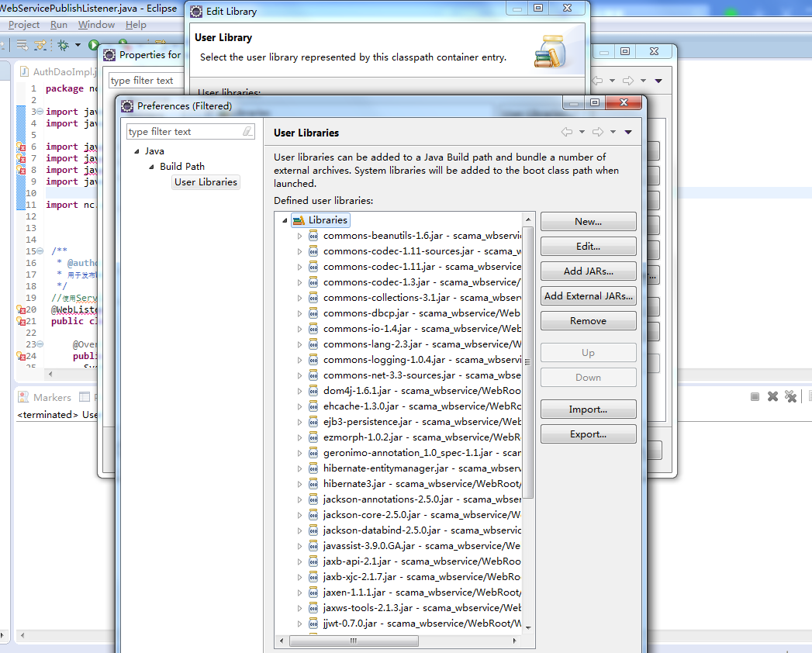
Task: Open the Run menu
Action: [x=58, y=25]
